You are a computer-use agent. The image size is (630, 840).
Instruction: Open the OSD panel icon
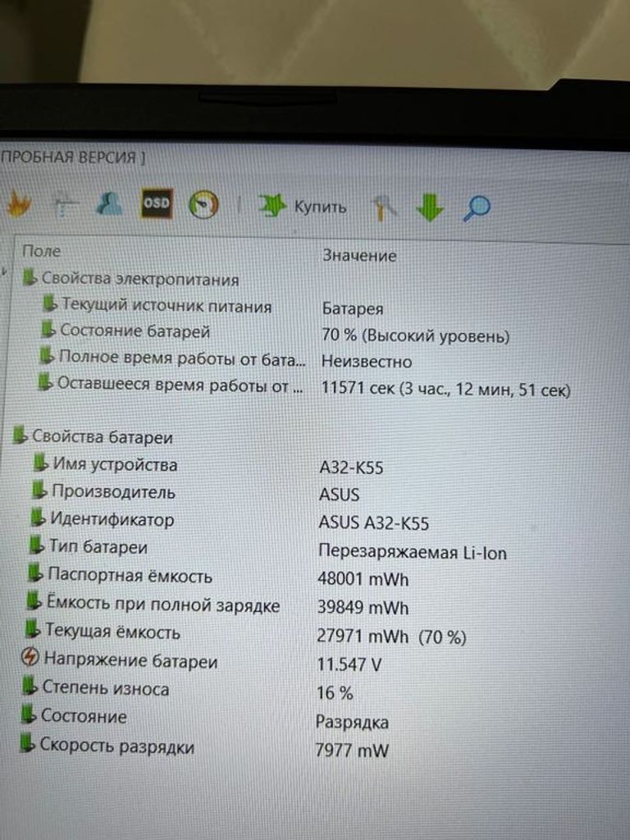156,203
